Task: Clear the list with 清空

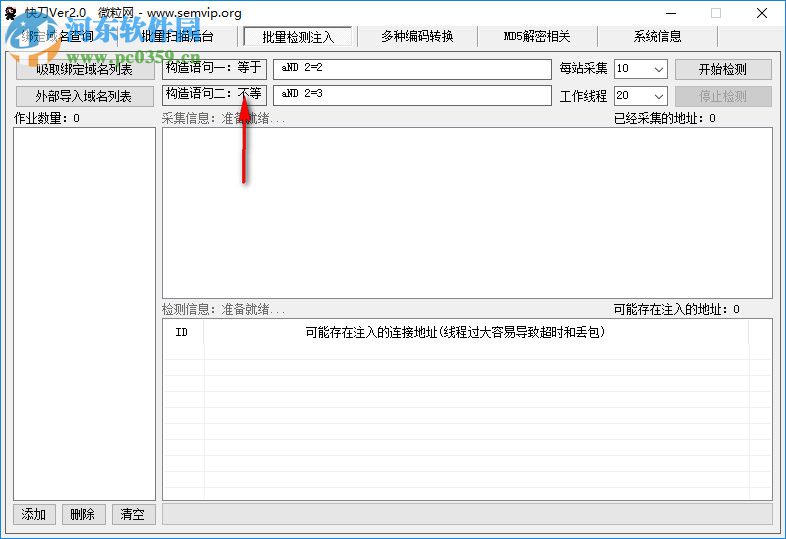Action: (133, 514)
